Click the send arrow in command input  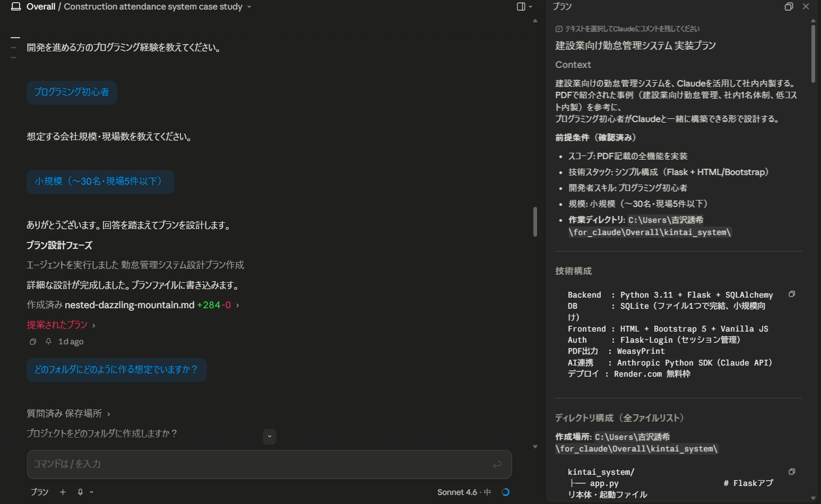coord(497,464)
